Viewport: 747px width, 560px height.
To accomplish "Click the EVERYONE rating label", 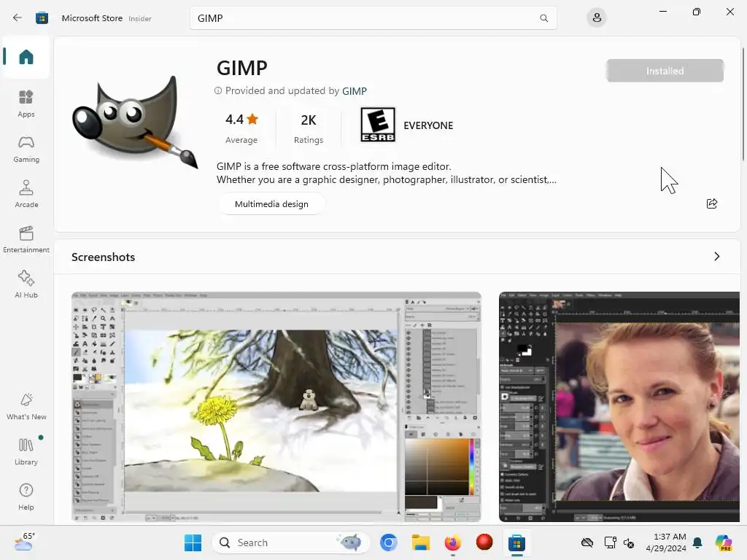I will pyautogui.click(x=428, y=125).
